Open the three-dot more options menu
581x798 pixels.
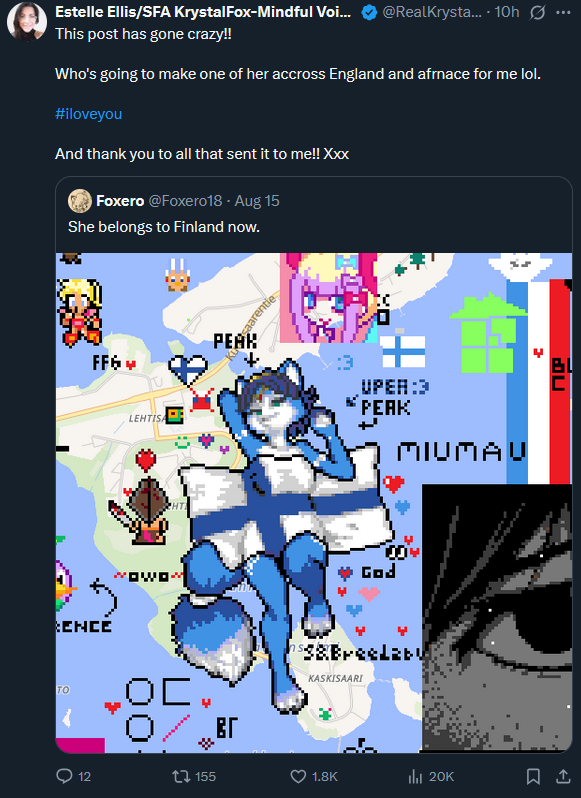563,12
